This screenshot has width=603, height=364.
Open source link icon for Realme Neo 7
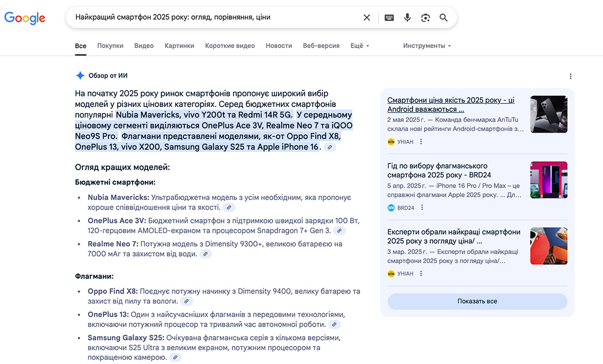206,254
